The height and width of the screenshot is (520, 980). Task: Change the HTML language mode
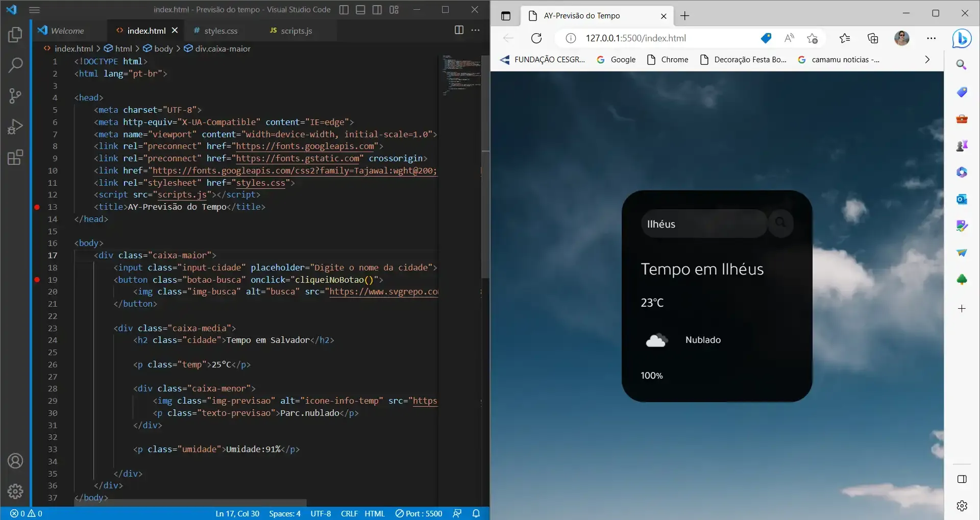[375, 513]
